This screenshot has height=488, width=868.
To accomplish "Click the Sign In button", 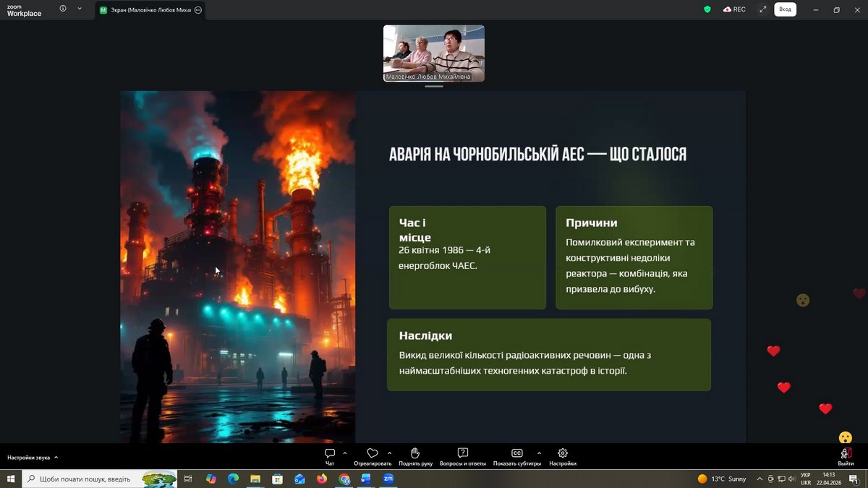I will [x=785, y=9].
